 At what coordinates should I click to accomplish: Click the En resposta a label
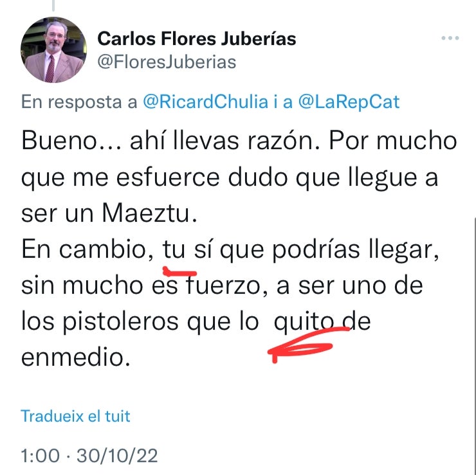79,102
